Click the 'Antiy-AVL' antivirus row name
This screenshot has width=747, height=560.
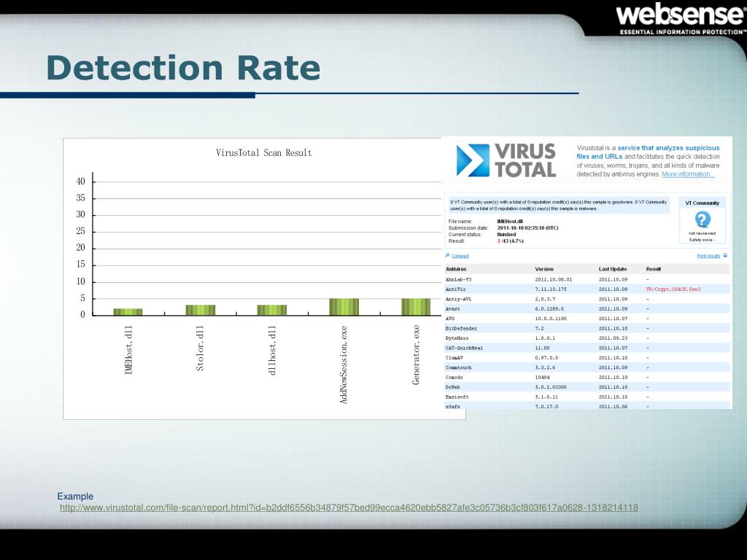[x=458, y=299]
